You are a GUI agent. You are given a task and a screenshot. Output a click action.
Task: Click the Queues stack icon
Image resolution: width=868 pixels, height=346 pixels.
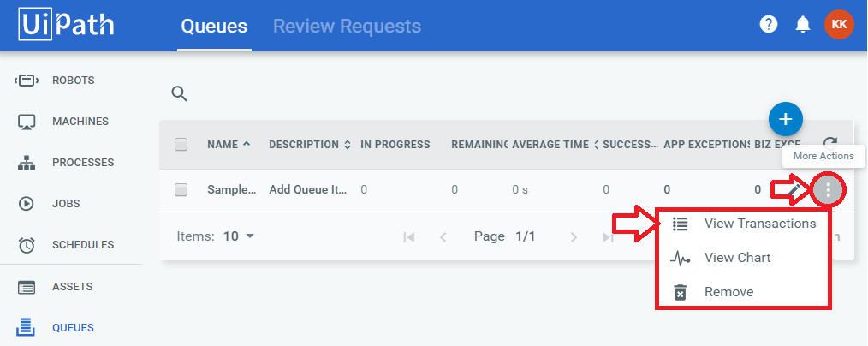click(x=26, y=327)
